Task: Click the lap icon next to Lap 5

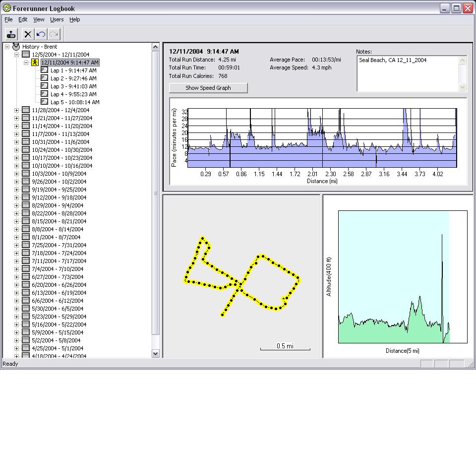Action: tap(44, 102)
